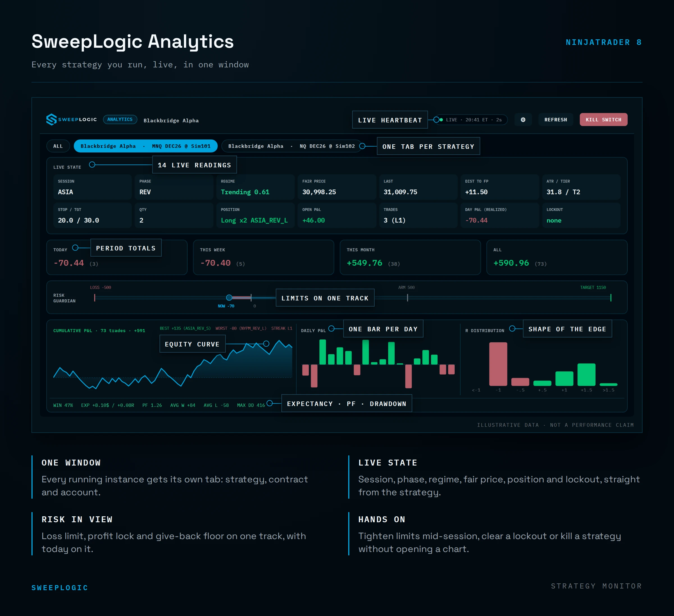Screen dimensions: 674x616
Task: Open settings via the gear icon
Action: pos(523,120)
